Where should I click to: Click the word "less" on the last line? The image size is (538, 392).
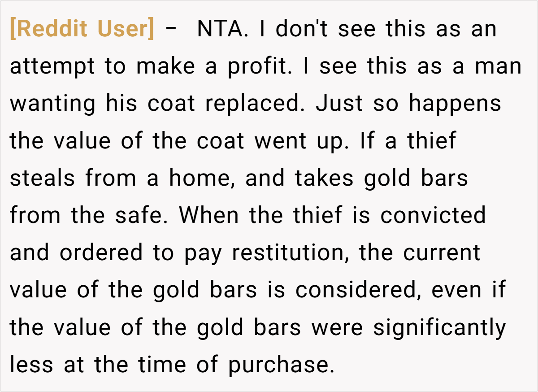[x=32, y=364]
